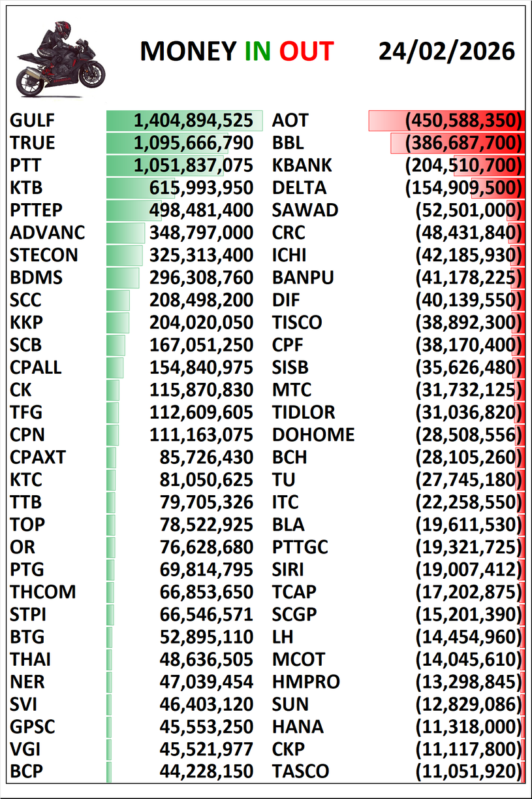Select the GULF ticker symbol

tap(33, 120)
